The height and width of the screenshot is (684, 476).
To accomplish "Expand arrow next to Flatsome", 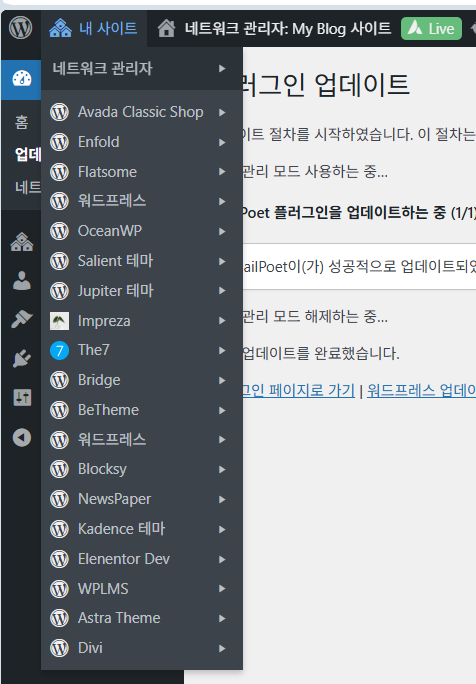I will (x=222, y=172).
